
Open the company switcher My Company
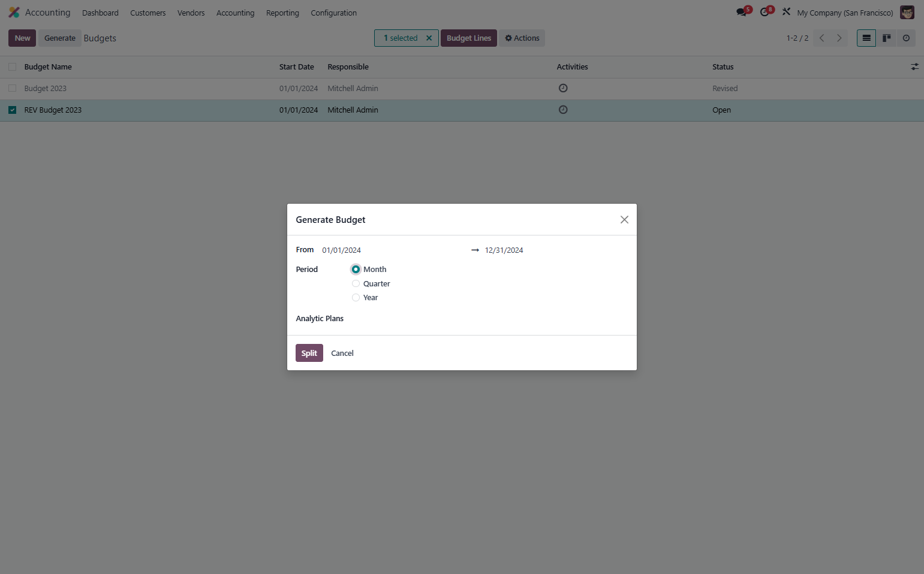click(845, 13)
